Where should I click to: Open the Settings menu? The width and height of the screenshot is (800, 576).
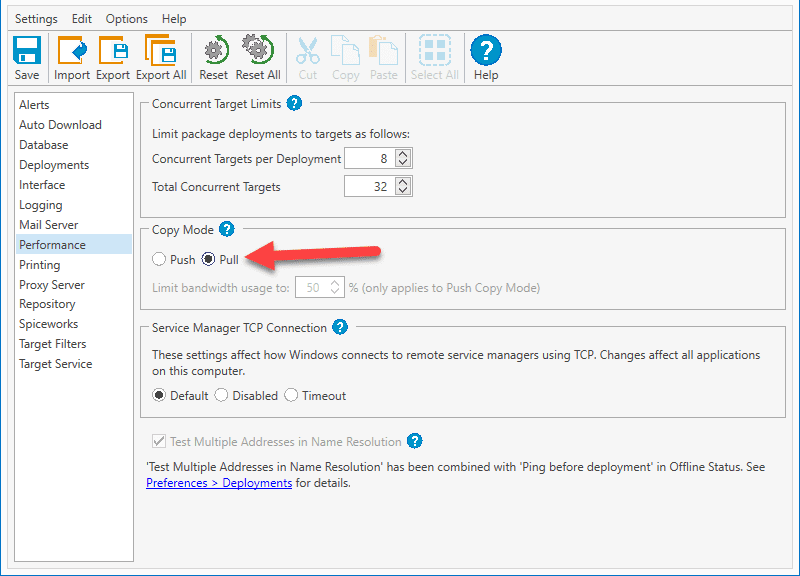point(36,19)
